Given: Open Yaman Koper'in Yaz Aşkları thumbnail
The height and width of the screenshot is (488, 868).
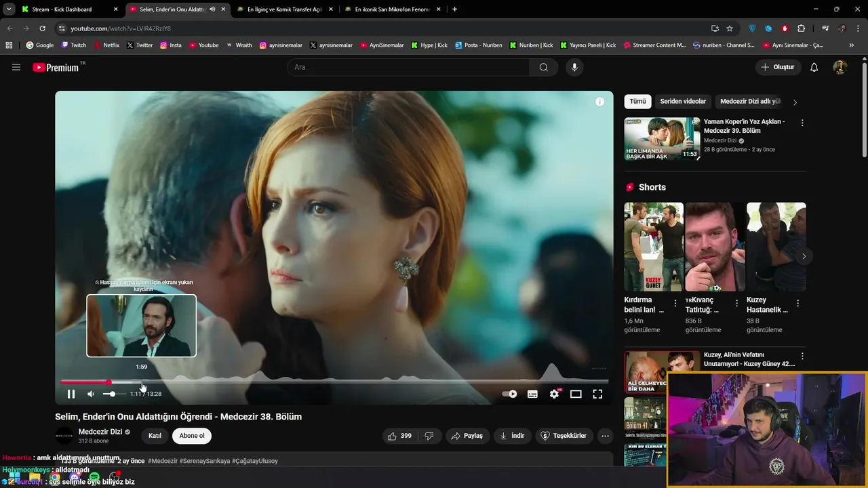Looking at the screenshot, I should tap(662, 139).
